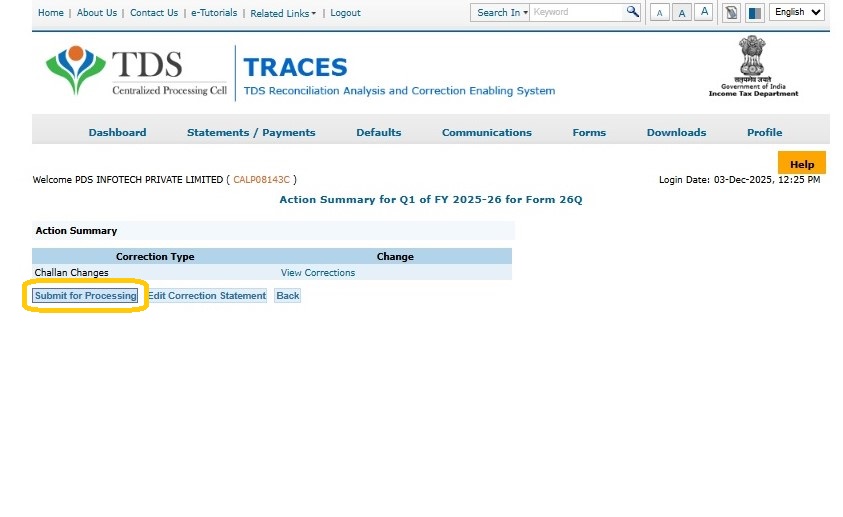
Task: Select the medium font size icon
Action: pyautogui.click(x=682, y=13)
